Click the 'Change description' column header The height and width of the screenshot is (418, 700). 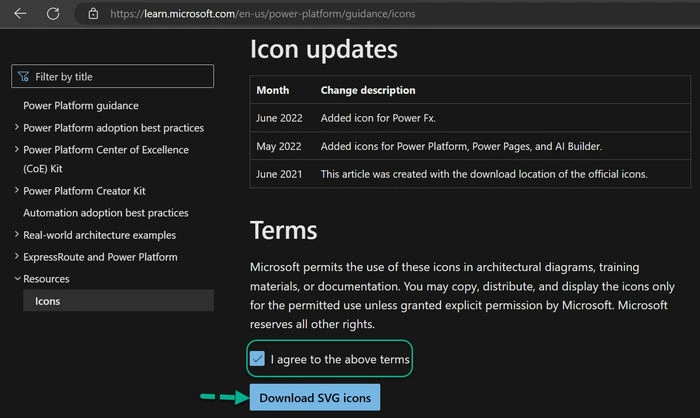point(368,90)
